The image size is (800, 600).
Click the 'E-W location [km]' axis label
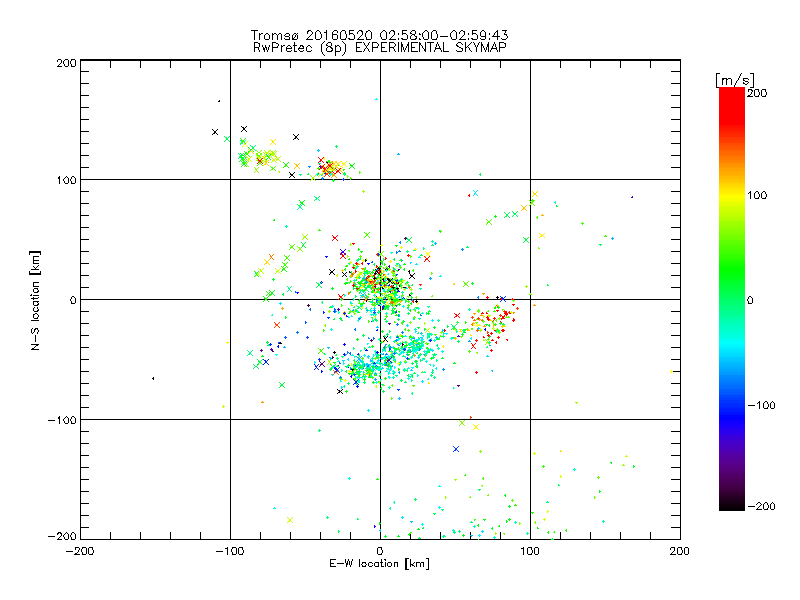[x=379, y=564]
